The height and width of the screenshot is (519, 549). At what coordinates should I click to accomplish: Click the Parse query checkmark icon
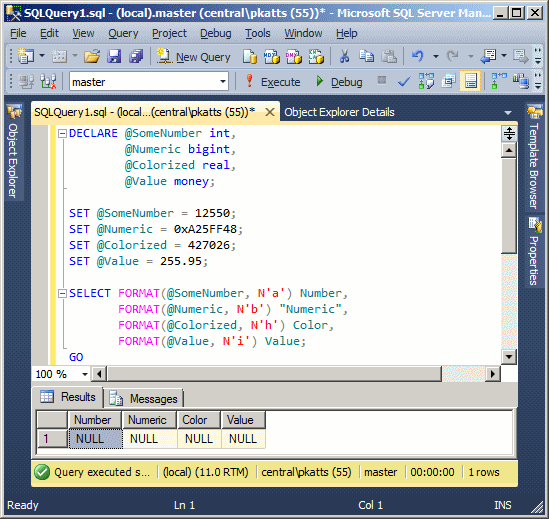[404, 82]
